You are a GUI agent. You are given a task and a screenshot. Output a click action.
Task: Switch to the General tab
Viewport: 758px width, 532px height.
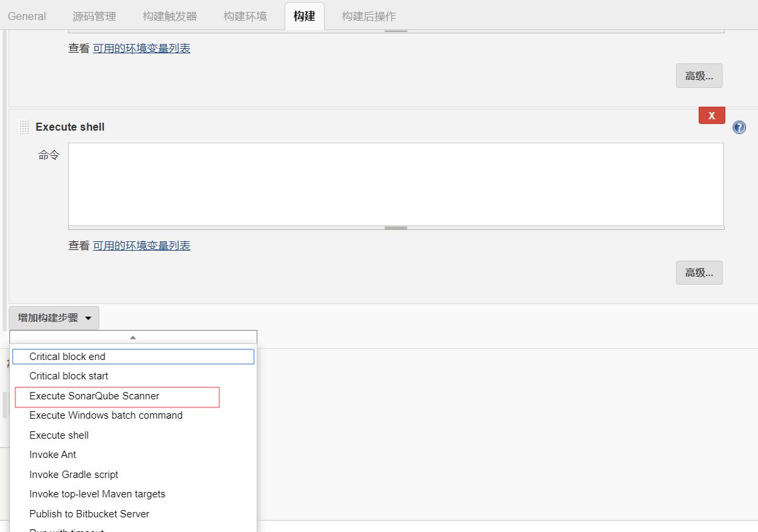click(x=27, y=16)
